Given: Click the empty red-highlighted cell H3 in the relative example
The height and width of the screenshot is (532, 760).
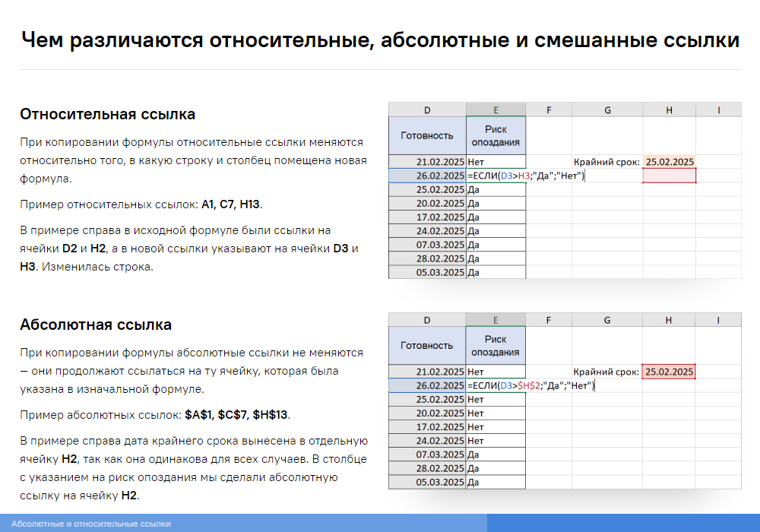Looking at the screenshot, I should (x=669, y=176).
